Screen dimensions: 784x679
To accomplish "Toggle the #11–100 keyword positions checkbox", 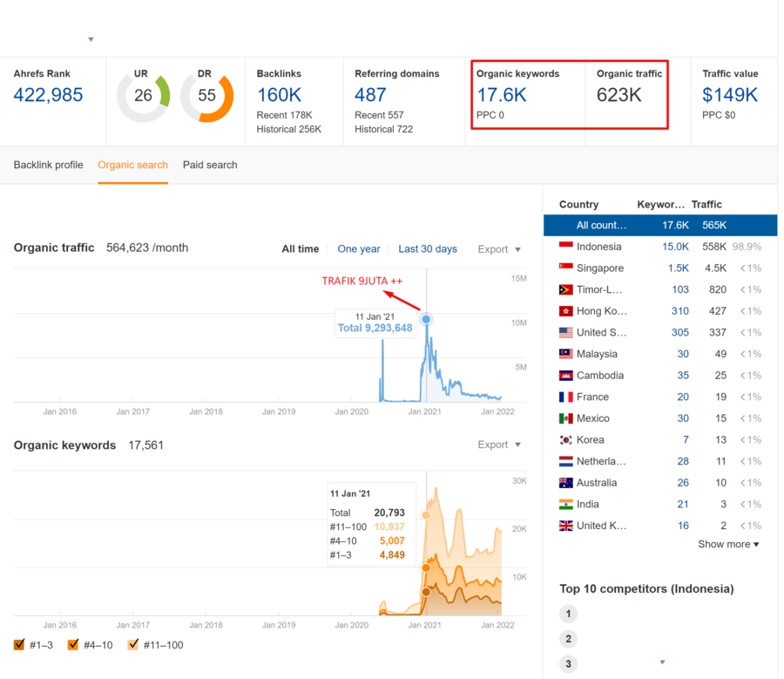I will [133, 644].
